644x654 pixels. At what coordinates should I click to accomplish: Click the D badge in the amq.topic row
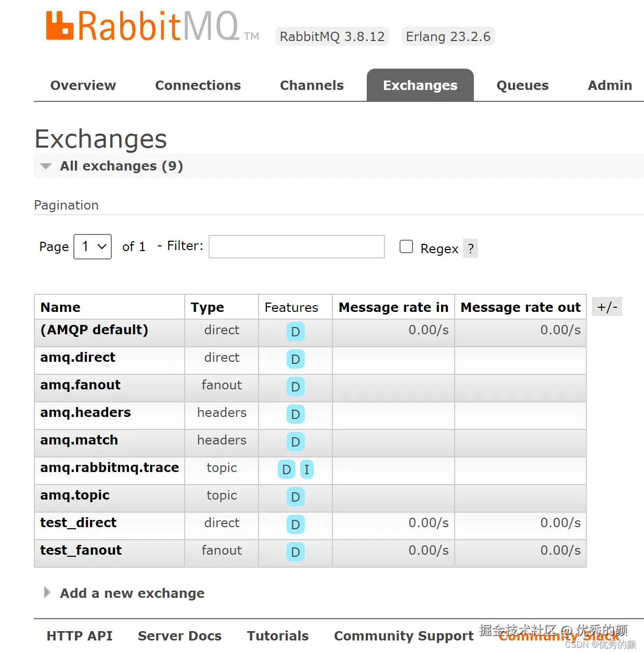[295, 497]
